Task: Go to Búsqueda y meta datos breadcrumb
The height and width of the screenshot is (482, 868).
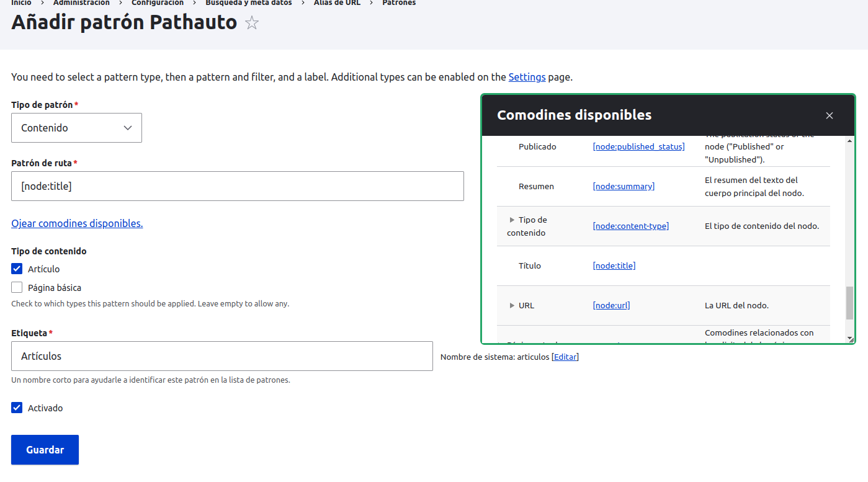Action: tap(249, 3)
